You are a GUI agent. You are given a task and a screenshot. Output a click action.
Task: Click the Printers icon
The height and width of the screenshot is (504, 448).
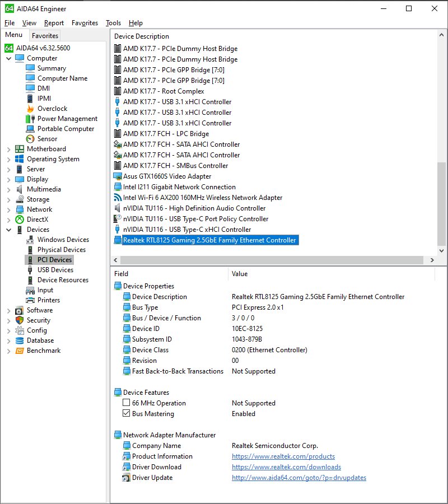coord(30,300)
